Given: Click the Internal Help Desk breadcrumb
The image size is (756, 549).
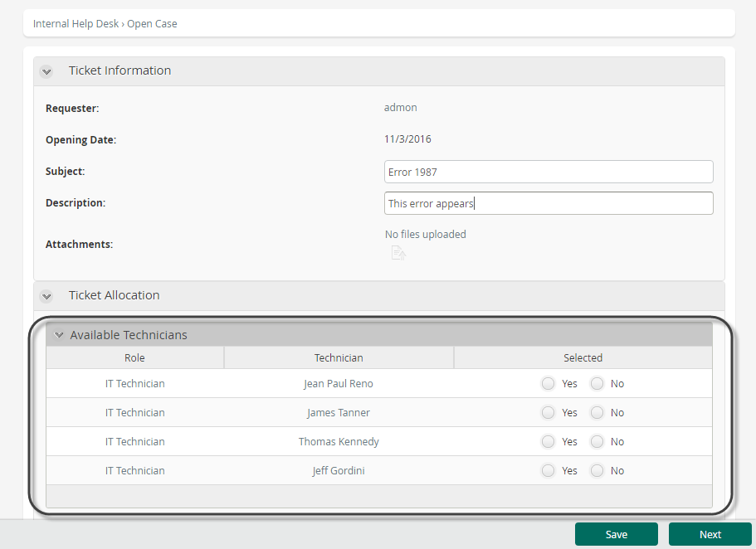Looking at the screenshot, I should 76,23.
